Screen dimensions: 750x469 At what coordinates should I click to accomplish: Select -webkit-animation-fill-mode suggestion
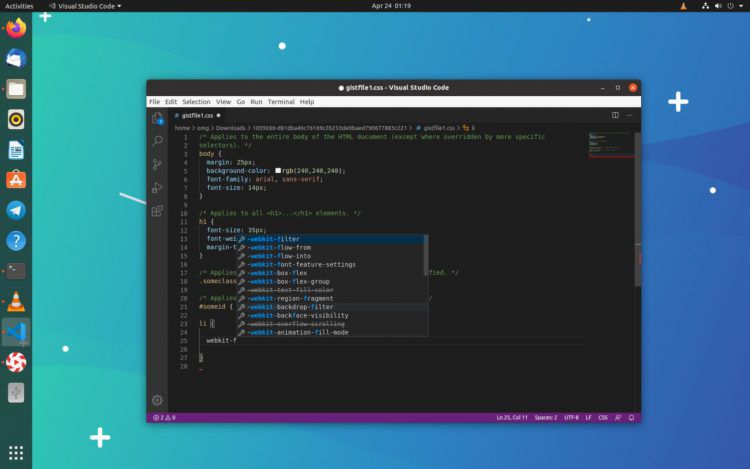coord(330,332)
